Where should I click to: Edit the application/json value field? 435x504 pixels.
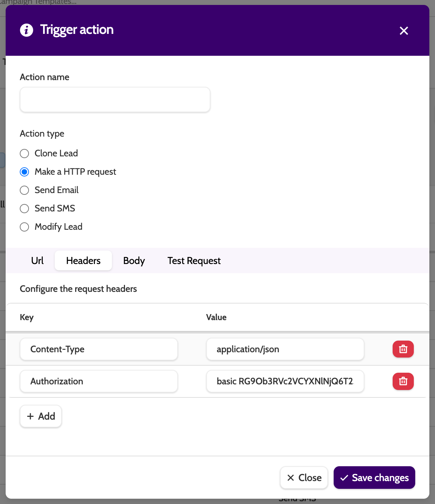(285, 349)
